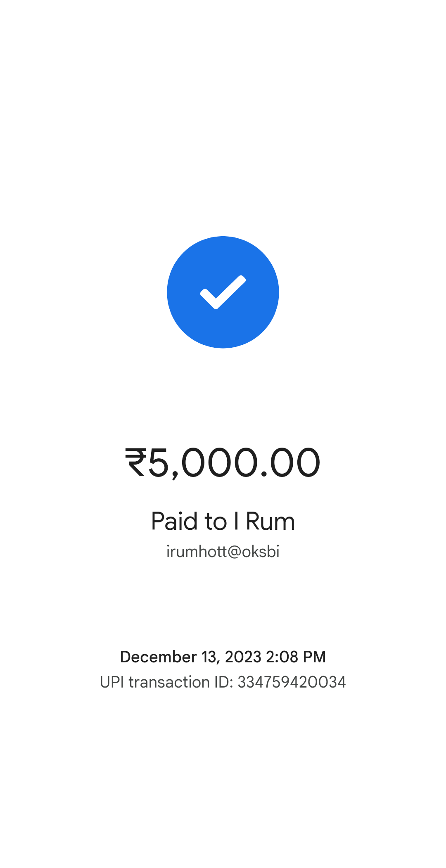Tap the recipient name "Rum"
Viewport: 446px width, 868px height.
coord(270,521)
